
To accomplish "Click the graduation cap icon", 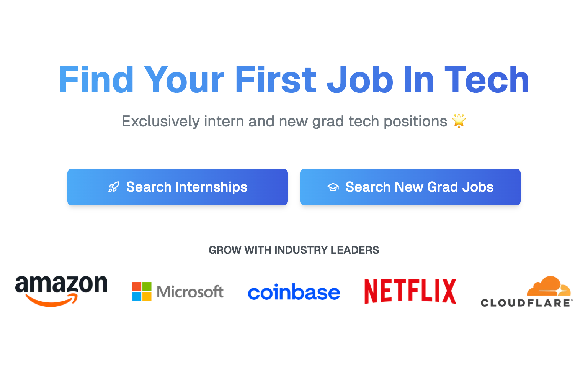I will (x=333, y=187).
